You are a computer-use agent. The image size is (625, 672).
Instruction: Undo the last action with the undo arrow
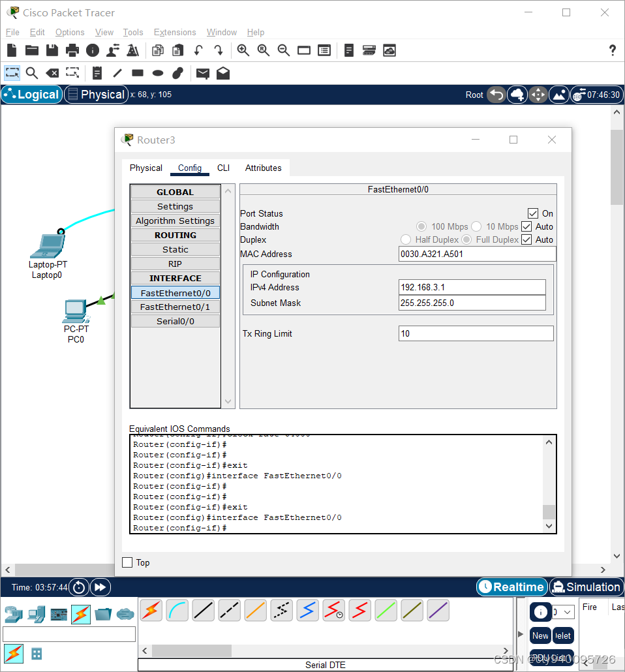tap(198, 51)
